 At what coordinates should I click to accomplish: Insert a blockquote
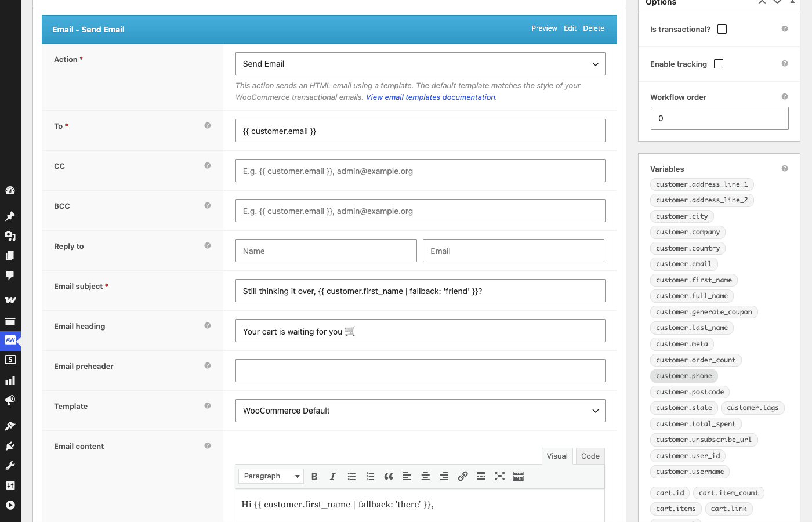(389, 476)
